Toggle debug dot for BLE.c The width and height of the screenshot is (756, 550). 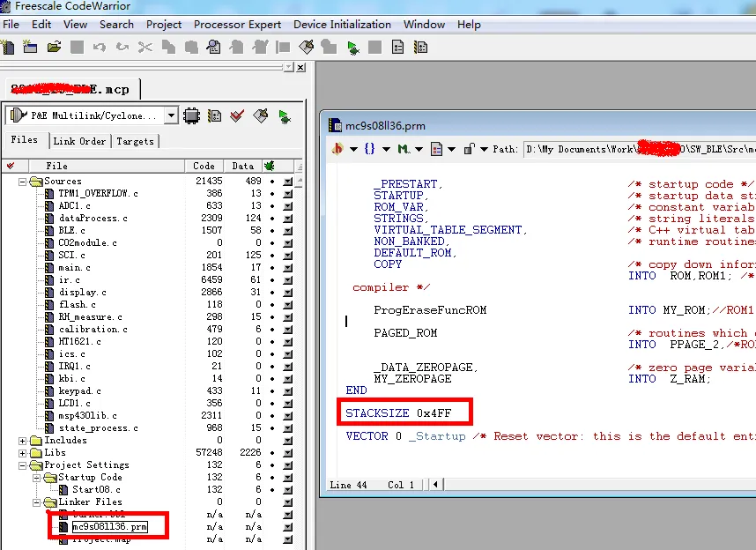point(272,231)
